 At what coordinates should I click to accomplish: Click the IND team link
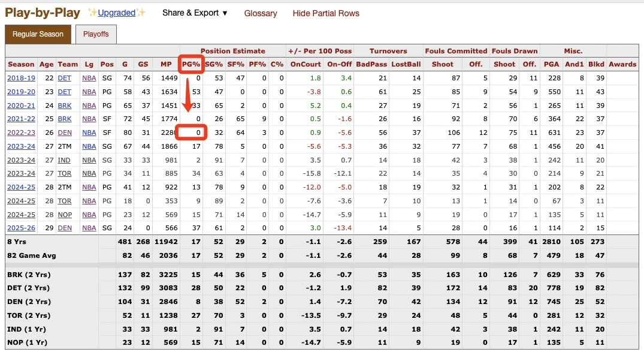coord(64,160)
